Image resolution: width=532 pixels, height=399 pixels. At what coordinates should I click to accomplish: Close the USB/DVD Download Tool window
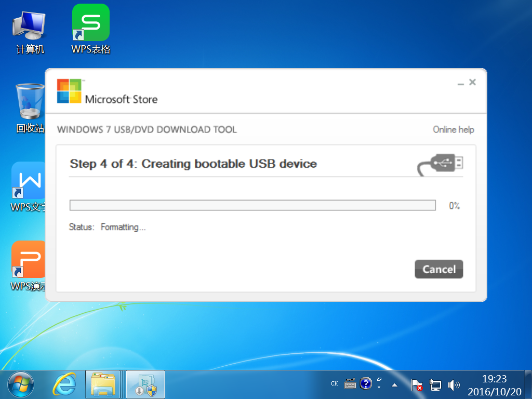(472, 82)
